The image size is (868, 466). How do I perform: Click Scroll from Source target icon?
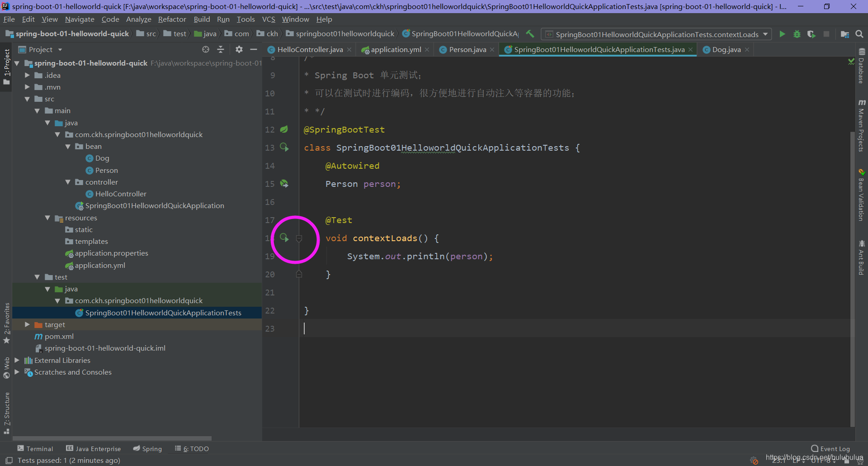click(x=206, y=49)
